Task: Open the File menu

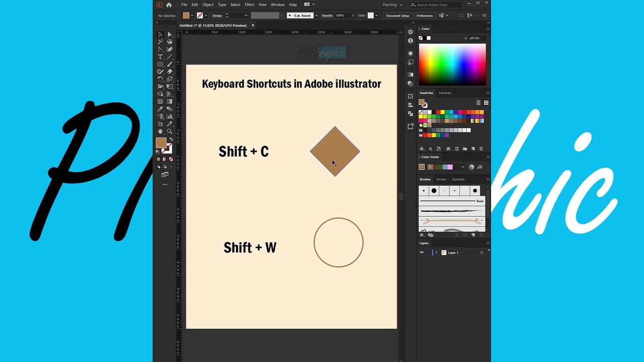Action: point(184,5)
